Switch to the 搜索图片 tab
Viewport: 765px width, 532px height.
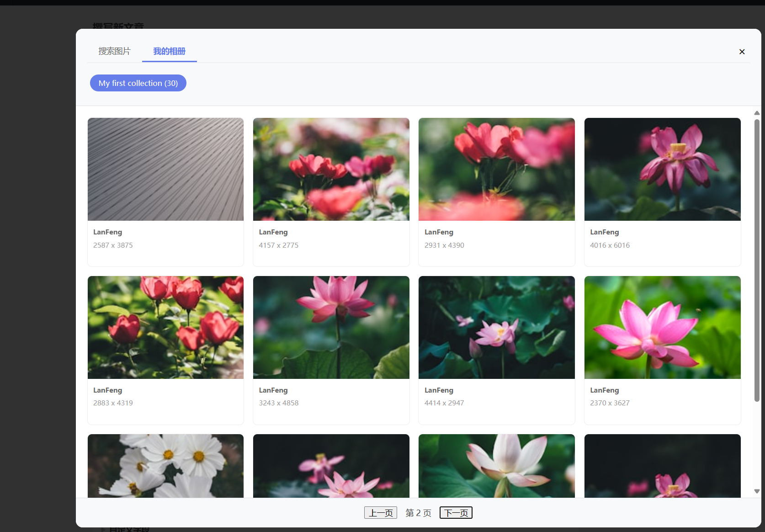[114, 51]
